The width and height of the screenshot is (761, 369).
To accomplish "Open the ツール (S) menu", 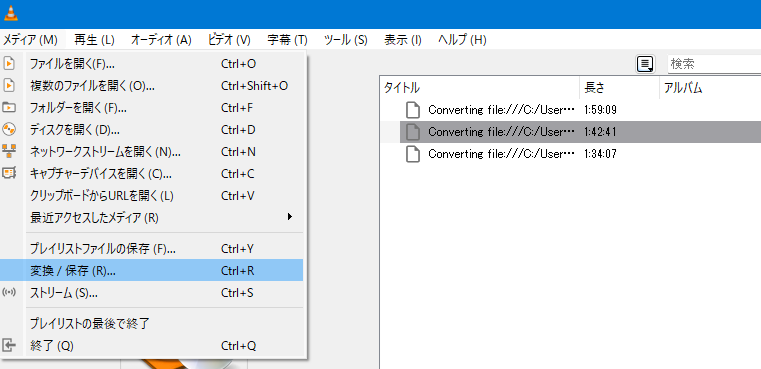I will tap(346, 40).
